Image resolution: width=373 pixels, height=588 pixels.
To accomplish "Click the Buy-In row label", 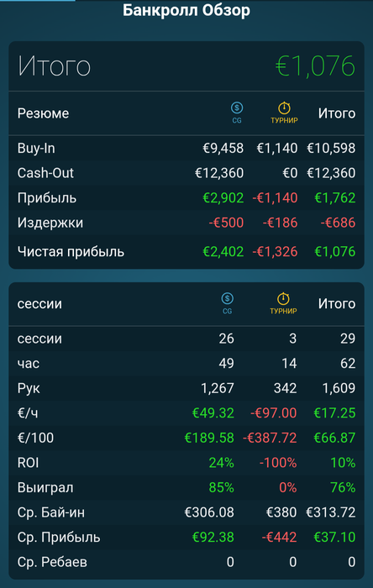I will 36,148.
